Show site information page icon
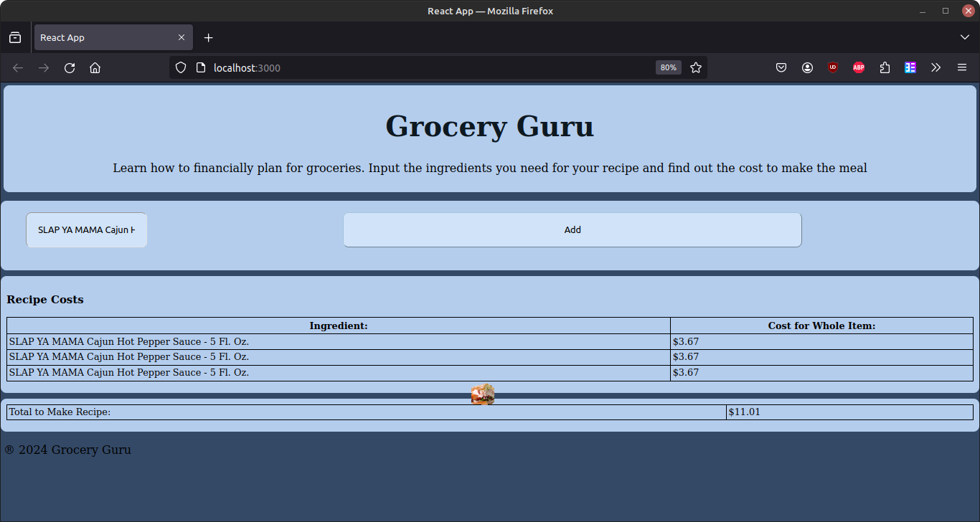 [201, 67]
